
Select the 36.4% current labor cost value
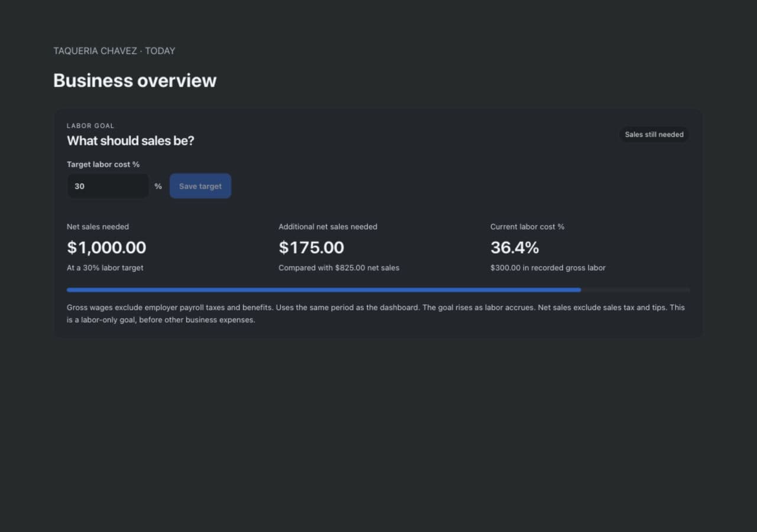coord(515,247)
